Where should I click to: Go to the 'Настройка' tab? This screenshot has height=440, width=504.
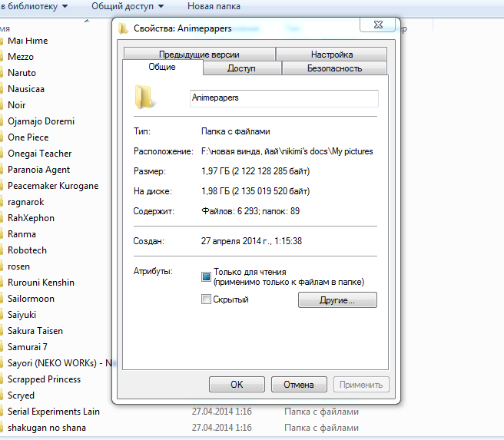[x=332, y=55]
